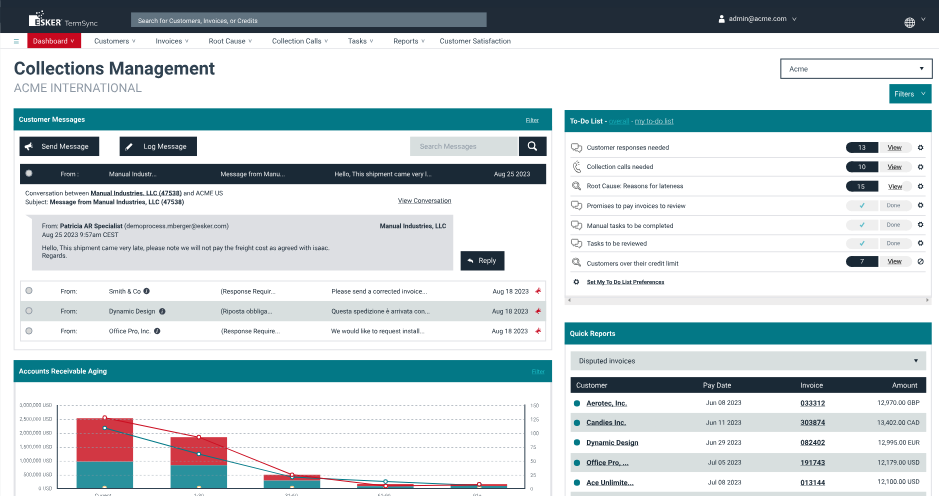View Customer responses needed items
The height and width of the screenshot is (496, 939).
point(895,147)
